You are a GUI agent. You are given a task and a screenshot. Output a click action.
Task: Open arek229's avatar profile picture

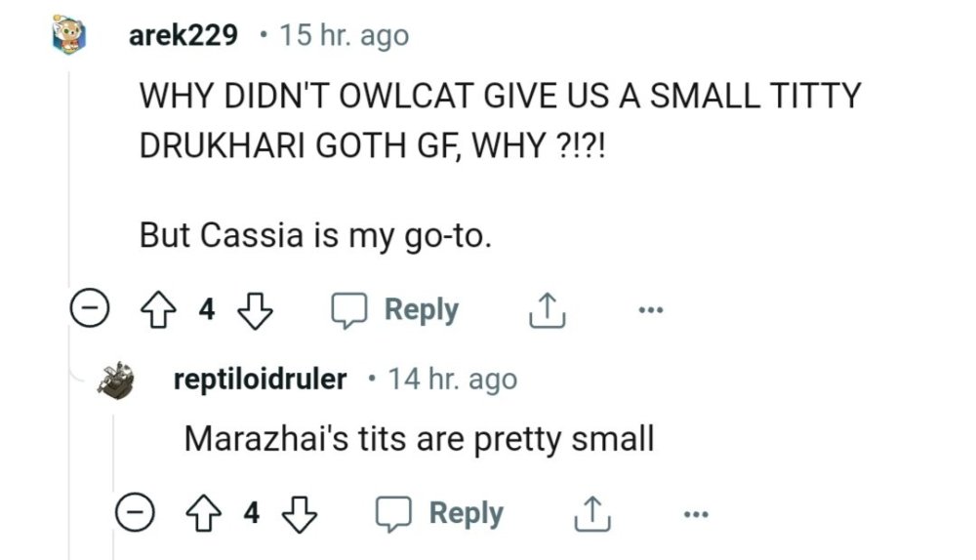point(70,37)
